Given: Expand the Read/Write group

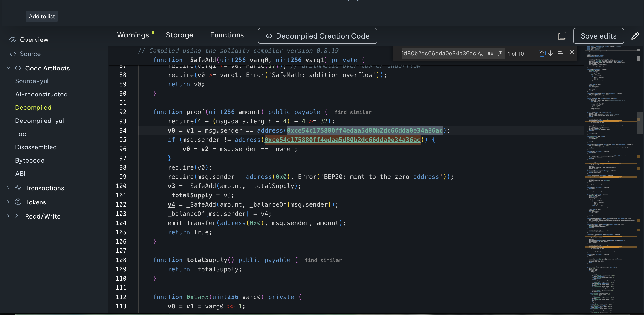Looking at the screenshot, I should 8,216.
